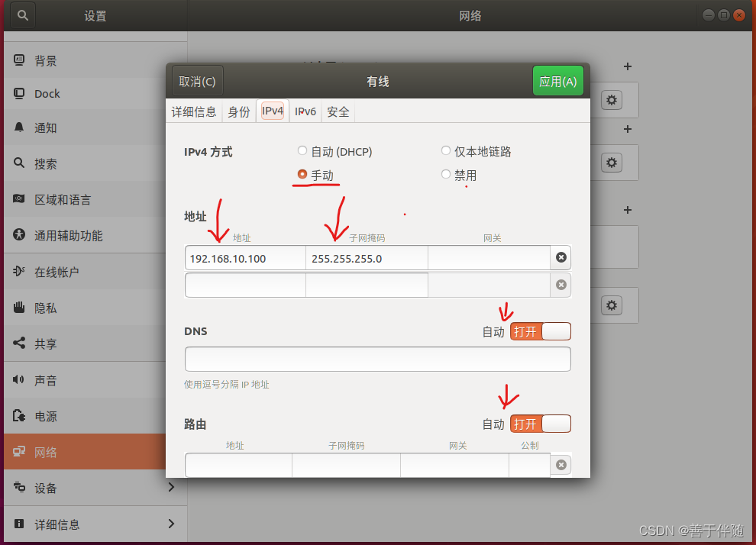This screenshot has width=756, height=545.
Task: Click the green 应用(A) button
Action: tap(558, 81)
